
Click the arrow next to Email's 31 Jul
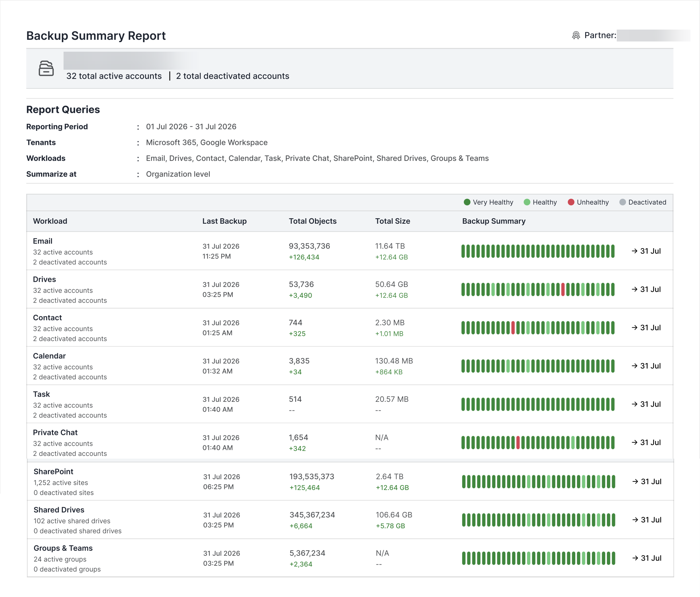(634, 251)
